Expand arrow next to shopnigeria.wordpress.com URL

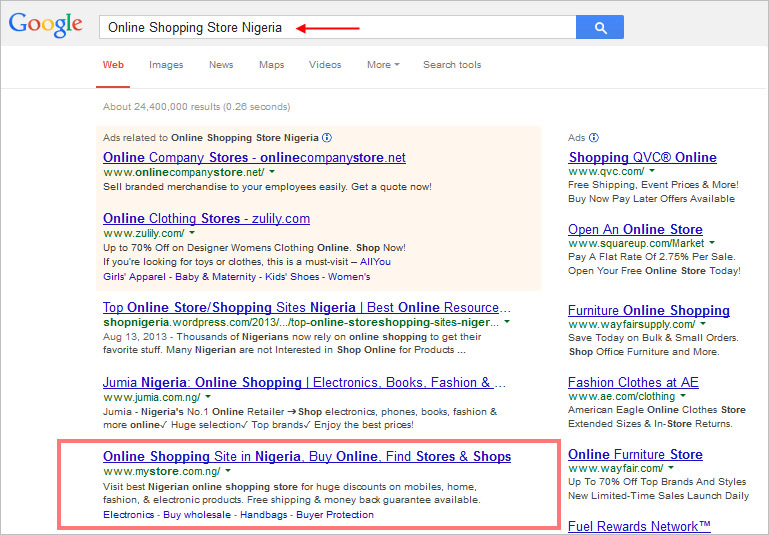pos(507,322)
